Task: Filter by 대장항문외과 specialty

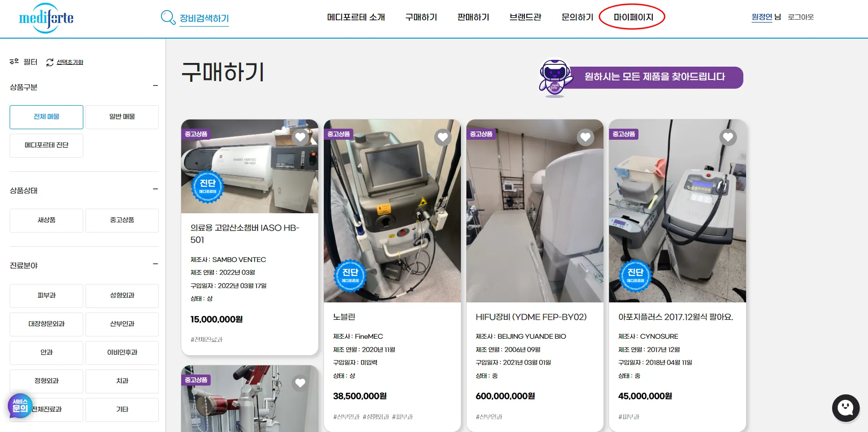Action: coord(46,324)
